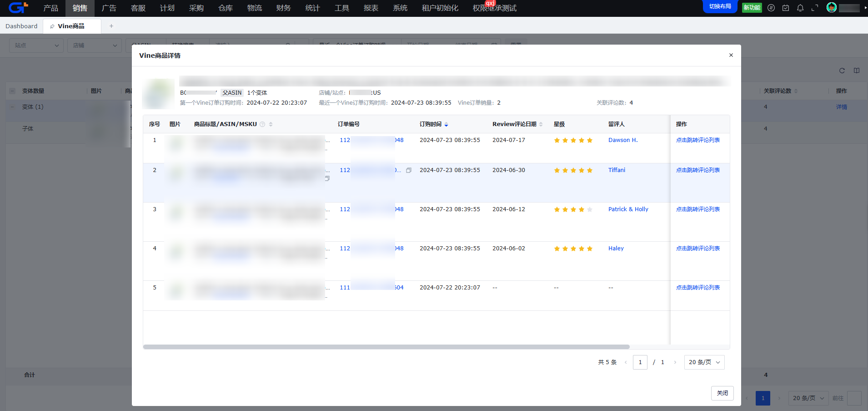The image size is (868, 411).
Task: Click the 新功能 button
Action: pyautogui.click(x=752, y=7)
